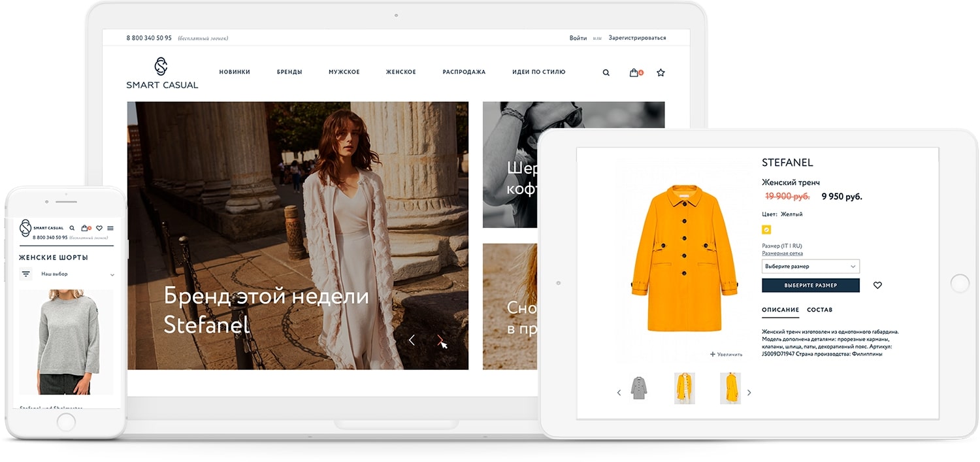Open the sandy promo tile below sweater tile

coord(511,306)
